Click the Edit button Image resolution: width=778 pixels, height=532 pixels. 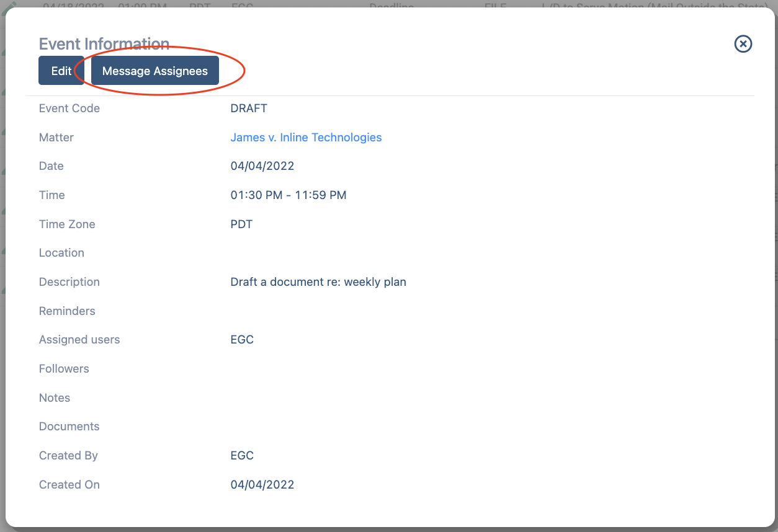point(61,71)
